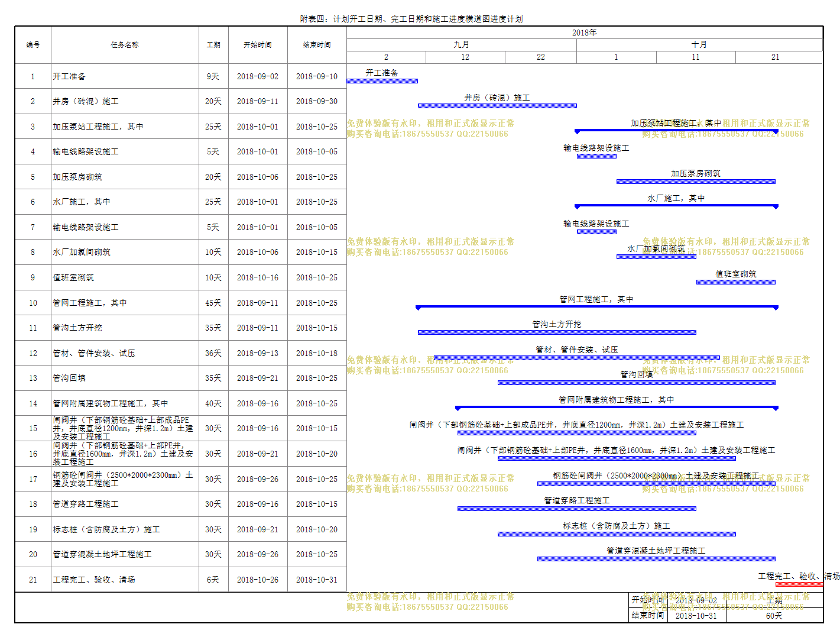Click the 管道穿混凝土地坪工程施工 Gantt bar

pos(656,559)
